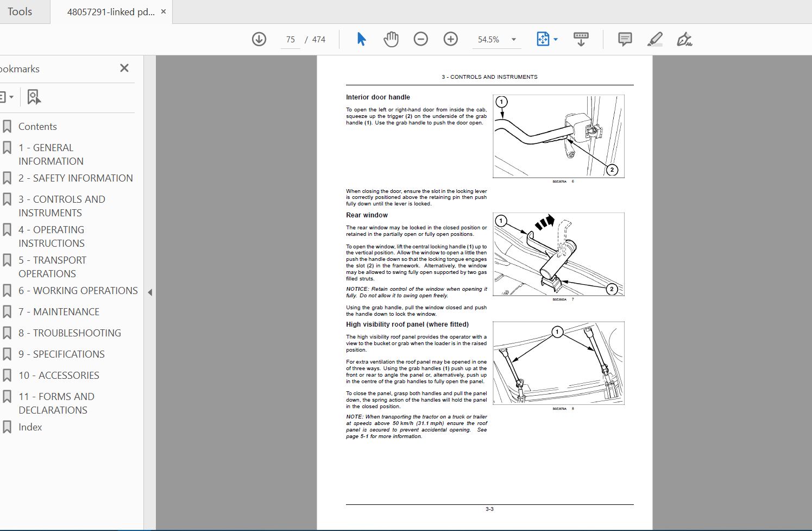The width and height of the screenshot is (812, 531).
Task: Add a comment with the speech bubble icon
Action: pyautogui.click(x=625, y=39)
